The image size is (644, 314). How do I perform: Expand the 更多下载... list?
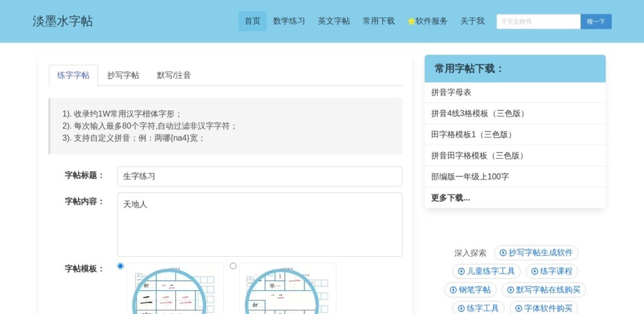(450, 198)
